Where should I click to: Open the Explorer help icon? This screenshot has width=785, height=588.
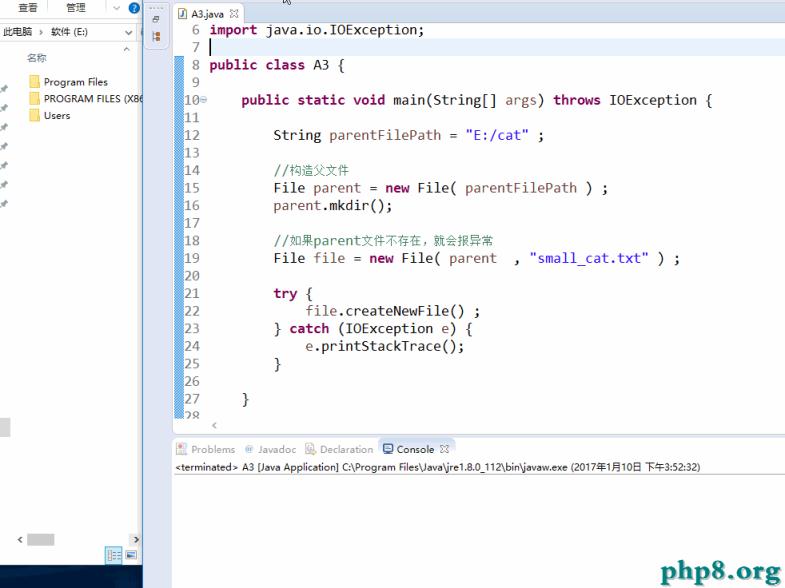coord(134,8)
